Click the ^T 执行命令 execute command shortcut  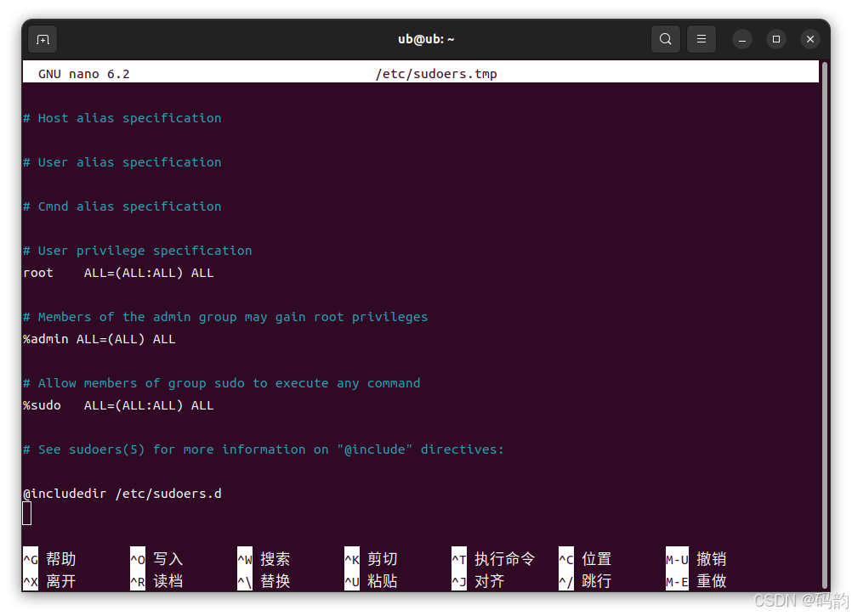click(x=493, y=558)
